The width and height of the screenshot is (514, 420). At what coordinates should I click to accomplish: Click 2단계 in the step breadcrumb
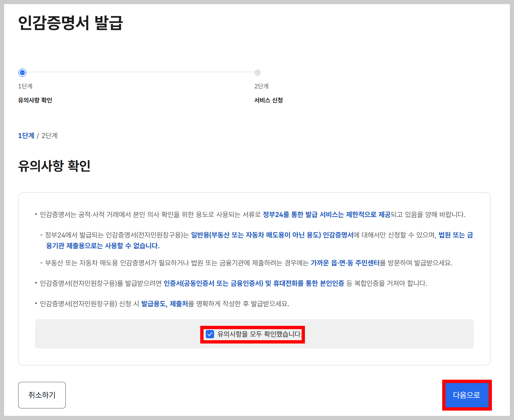(x=50, y=136)
